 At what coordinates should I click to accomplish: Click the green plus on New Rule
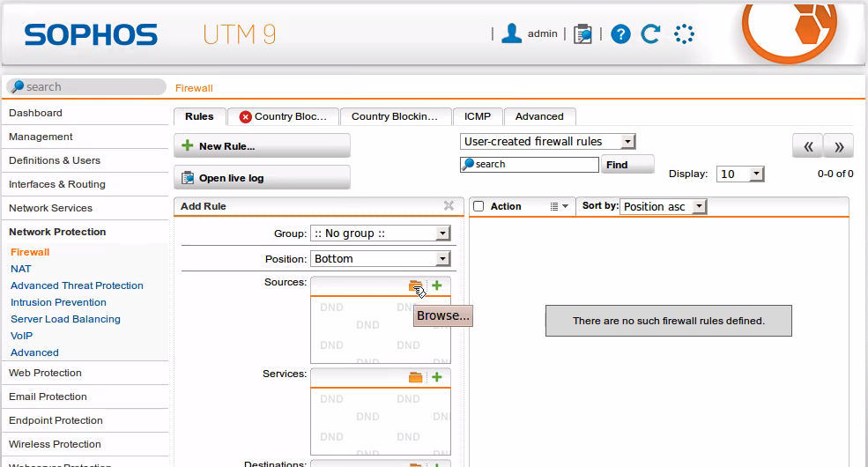[x=188, y=145]
